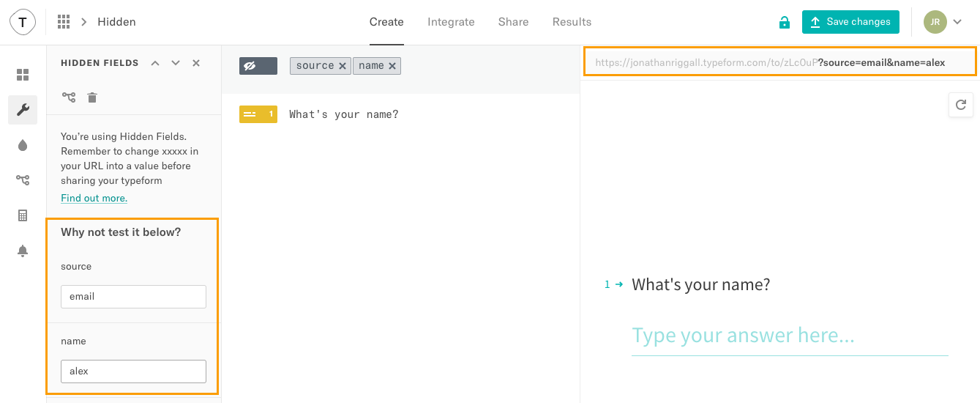This screenshot has width=980, height=403.
Task: Focus the Type your answer here field
Action: pos(790,336)
